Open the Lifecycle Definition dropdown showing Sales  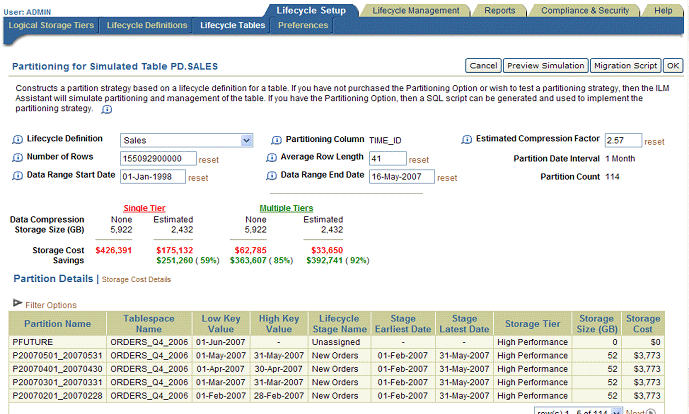[x=186, y=141]
